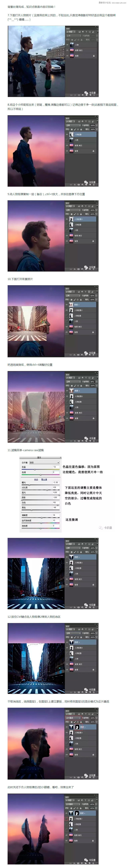Image resolution: width=128 pixels, height=868 pixels.
Task: Select text-layer T filter icon in step 9 panel
Action: [86, 206]
